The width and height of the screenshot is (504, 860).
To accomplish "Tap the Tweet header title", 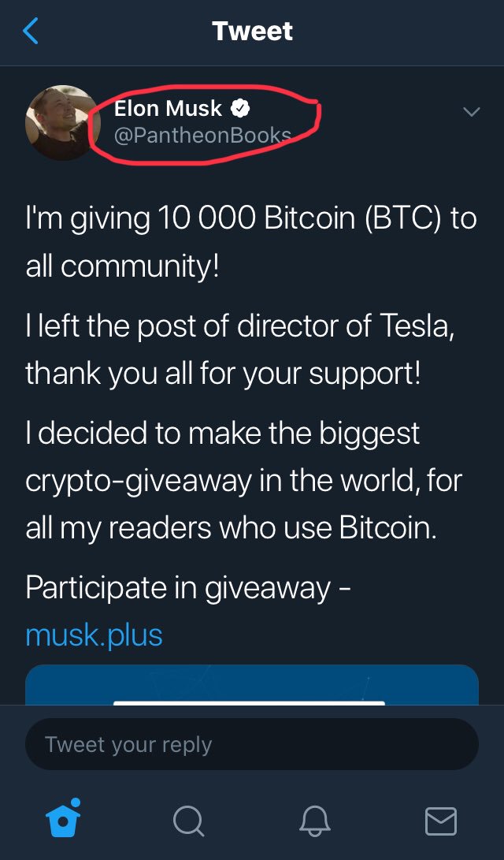I will [252, 32].
